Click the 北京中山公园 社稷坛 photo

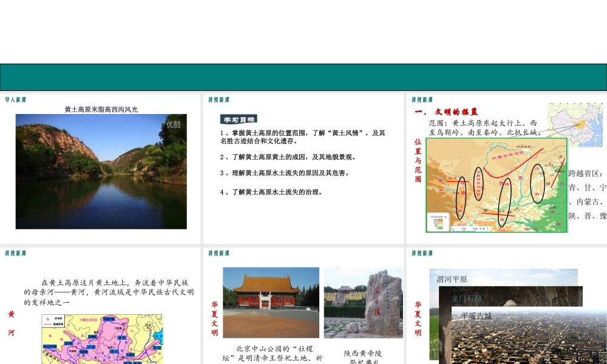coord(271,303)
